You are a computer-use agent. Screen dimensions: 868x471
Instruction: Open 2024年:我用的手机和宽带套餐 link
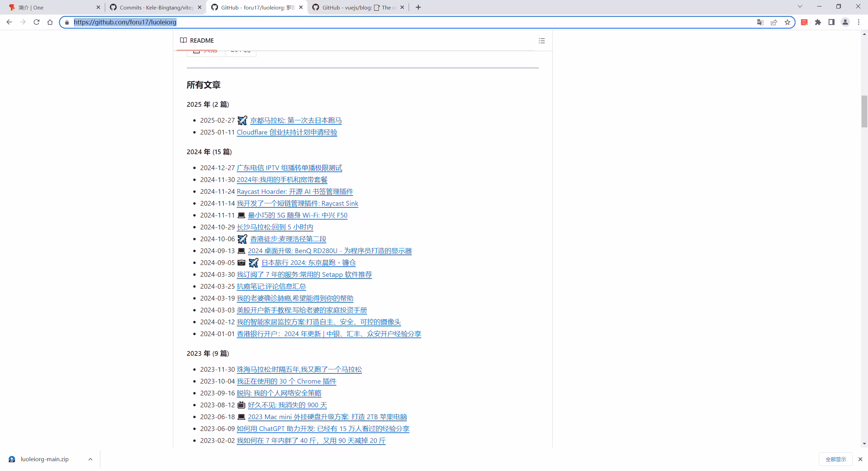pos(282,180)
